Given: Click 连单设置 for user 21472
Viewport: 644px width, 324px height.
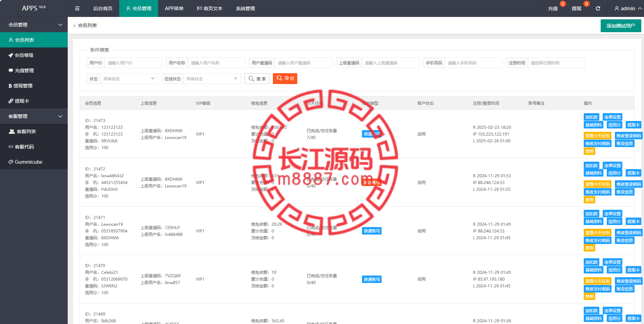Looking at the screenshot, I should point(613,165).
